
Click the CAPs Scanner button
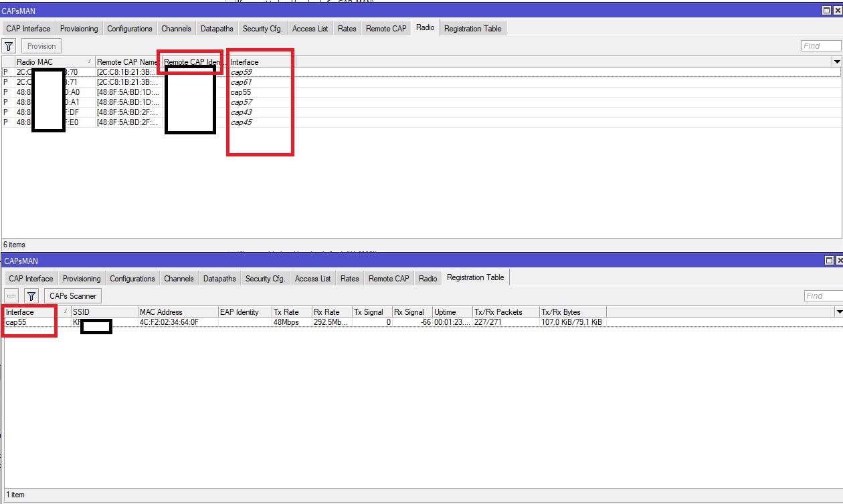pos(74,295)
